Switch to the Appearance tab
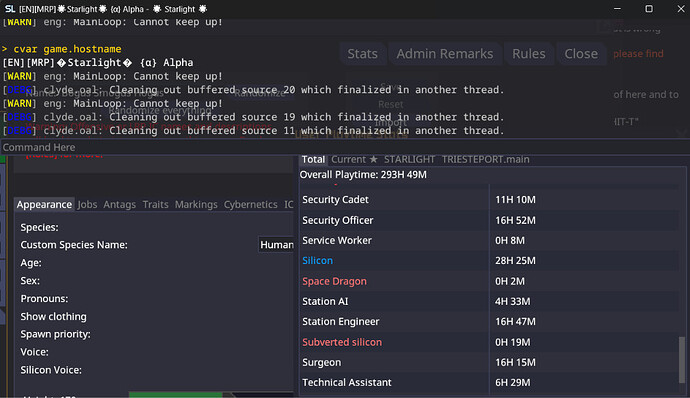 point(44,204)
